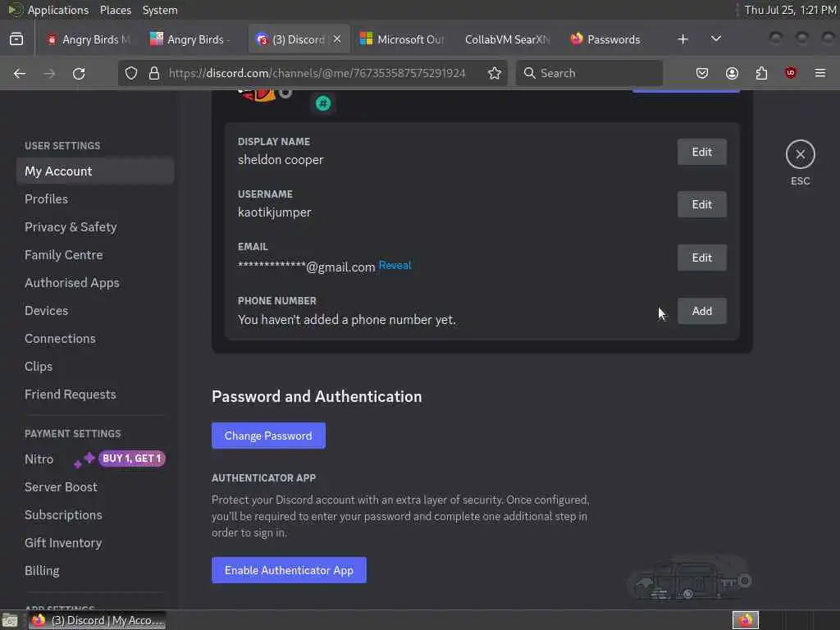
Task: Click the uBlock Origin icon
Action: click(791, 73)
